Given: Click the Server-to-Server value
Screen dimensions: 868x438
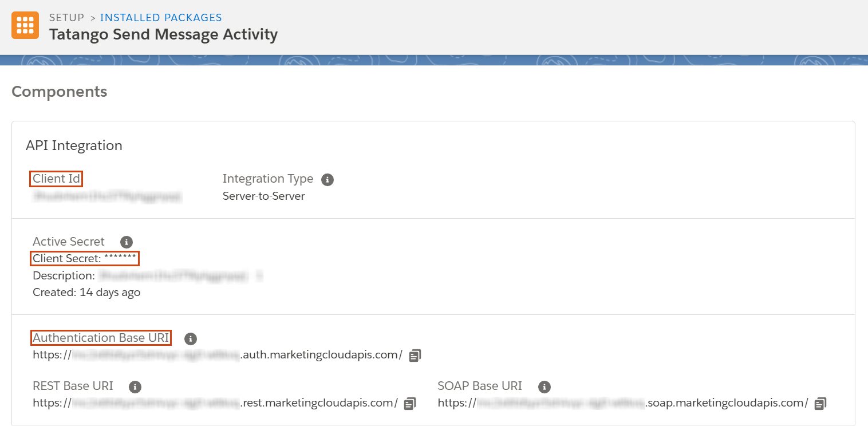Looking at the screenshot, I should pos(264,196).
